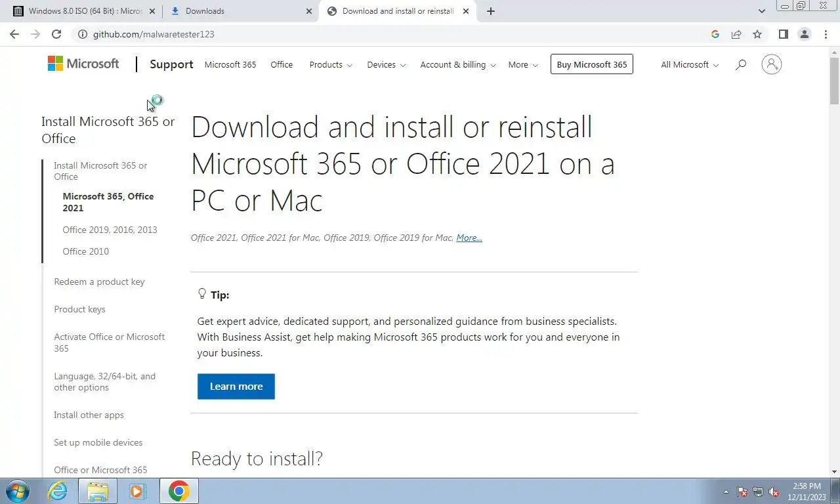This screenshot has height=504, width=840.
Task: Open the network tray icon
Action: pos(758,492)
